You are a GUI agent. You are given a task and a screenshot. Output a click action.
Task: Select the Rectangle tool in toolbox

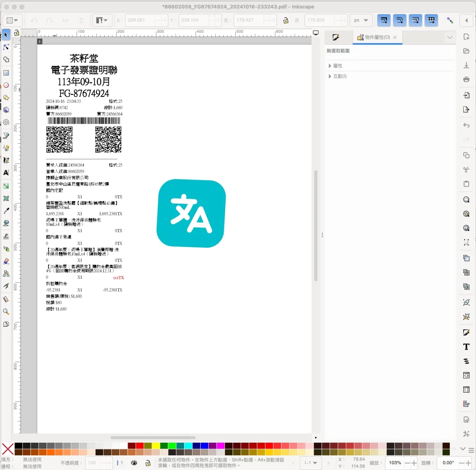6,73
